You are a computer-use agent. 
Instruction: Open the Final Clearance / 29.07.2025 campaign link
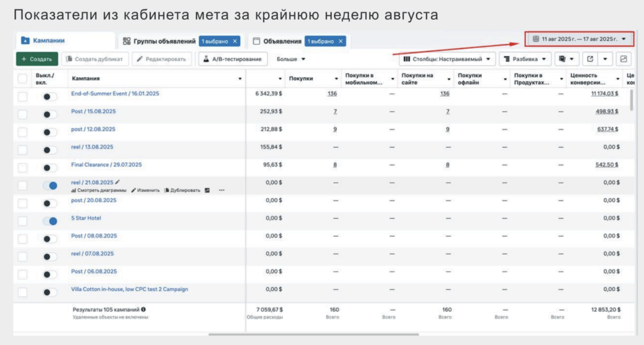point(106,165)
